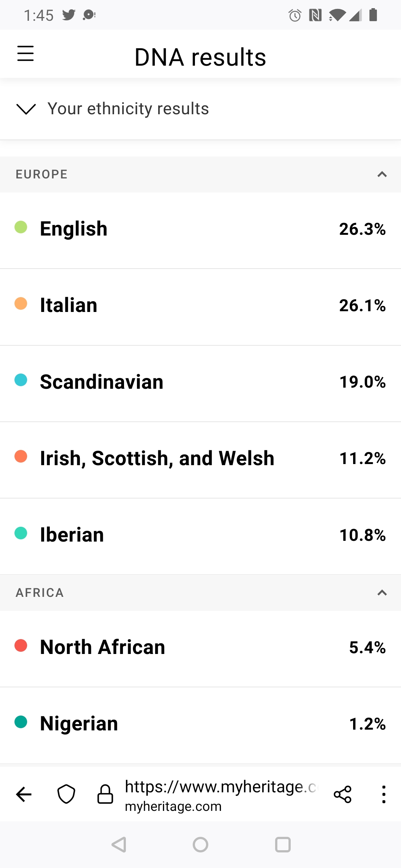Tap the shield tracking protection icon
The width and height of the screenshot is (401, 868).
click(x=66, y=794)
